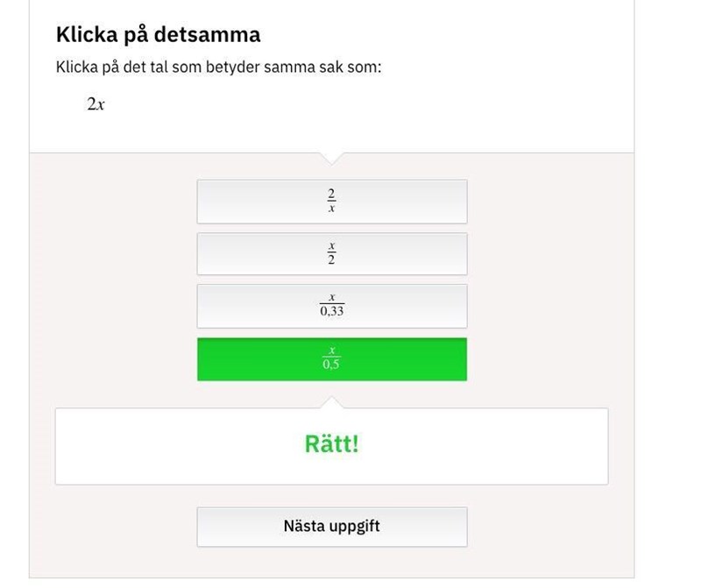
Task: Click the denominator 2 in the second answer
Action: tap(331, 260)
